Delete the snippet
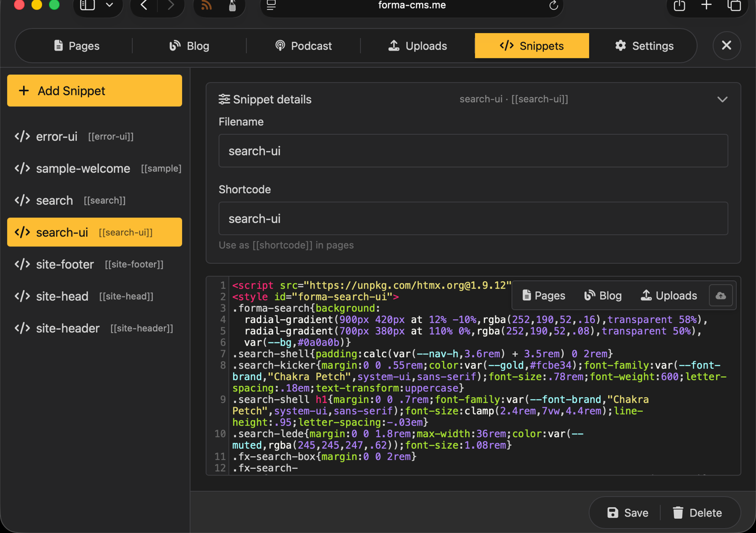756x533 pixels. point(697,512)
